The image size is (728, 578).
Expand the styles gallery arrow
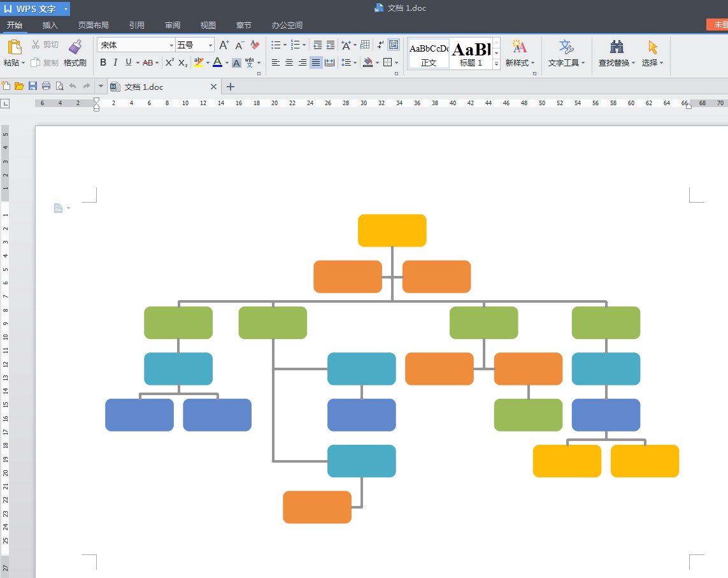click(x=496, y=64)
